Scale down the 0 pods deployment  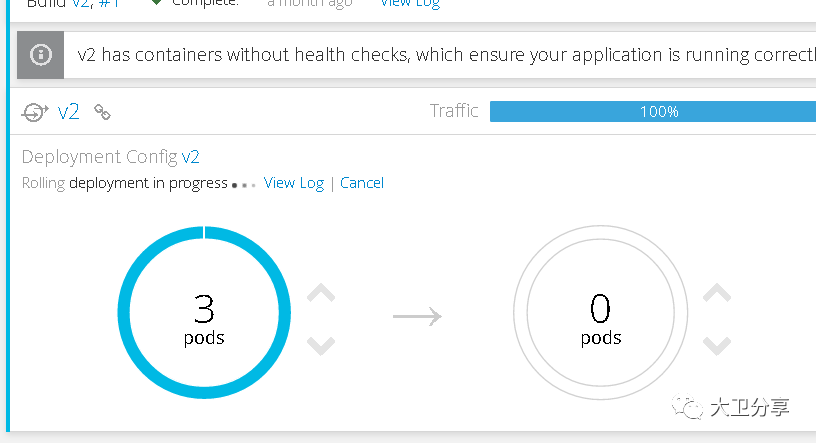717,346
